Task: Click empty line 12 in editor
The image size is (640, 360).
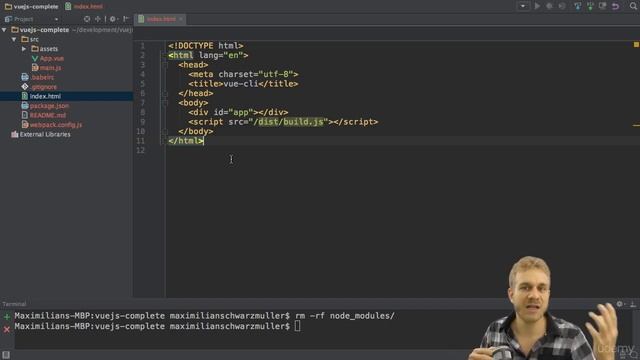Action: [x=402, y=150]
